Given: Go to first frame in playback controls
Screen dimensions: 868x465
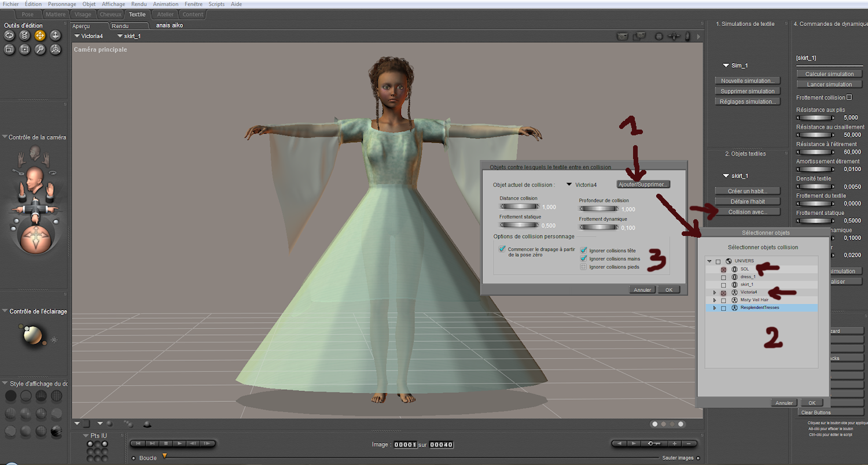Looking at the screenshot, I should tap(138, 444).
